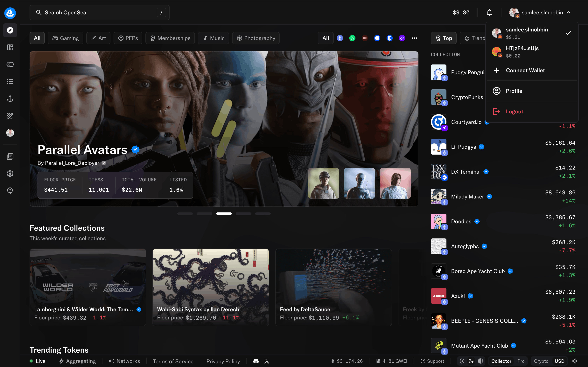588x367 pixels.
Task: Open Terms of Service link
Action: (x=173, y=361)
